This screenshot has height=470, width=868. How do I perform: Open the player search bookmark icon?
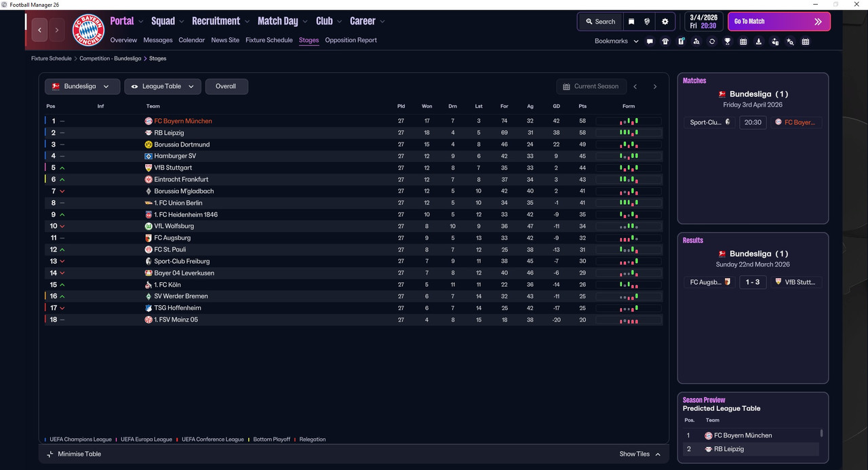(x=696, y=41)
